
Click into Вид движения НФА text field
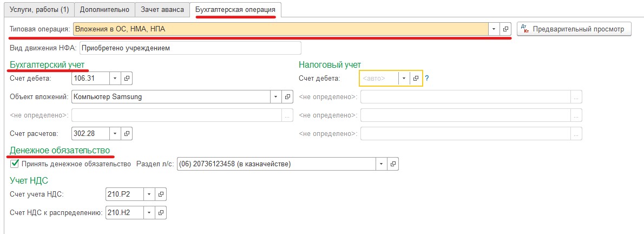[x=189, y=48]
